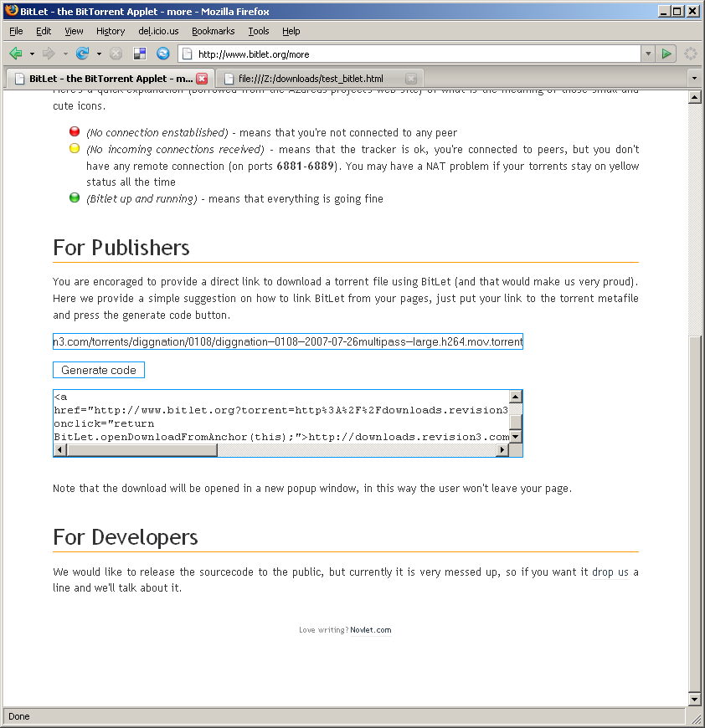This screenshot has width=705, height=728.
Task: Reload the page using the reload icon
Action: [83, 54]
